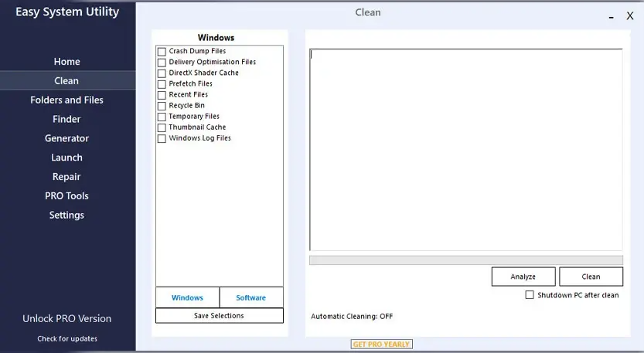
Task: Check the Recycle Bin option
Action: point(162,106)
